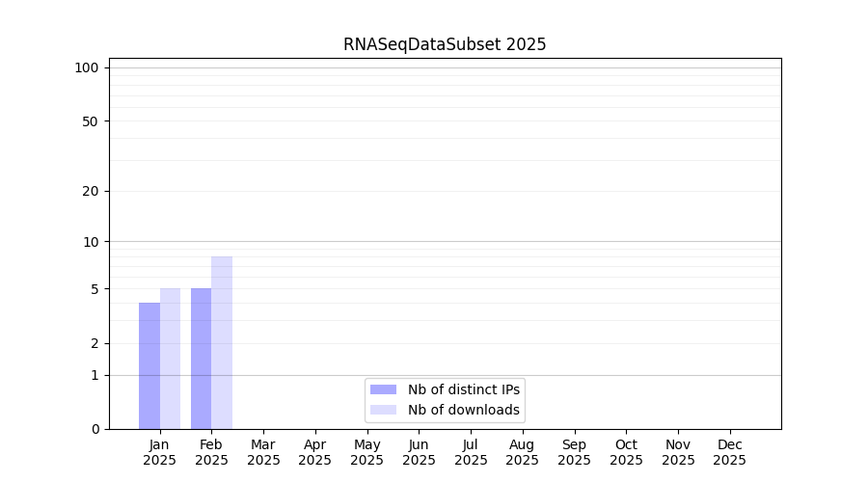Pick the Mar 2025 x-axis label

[x=263, y=452]
